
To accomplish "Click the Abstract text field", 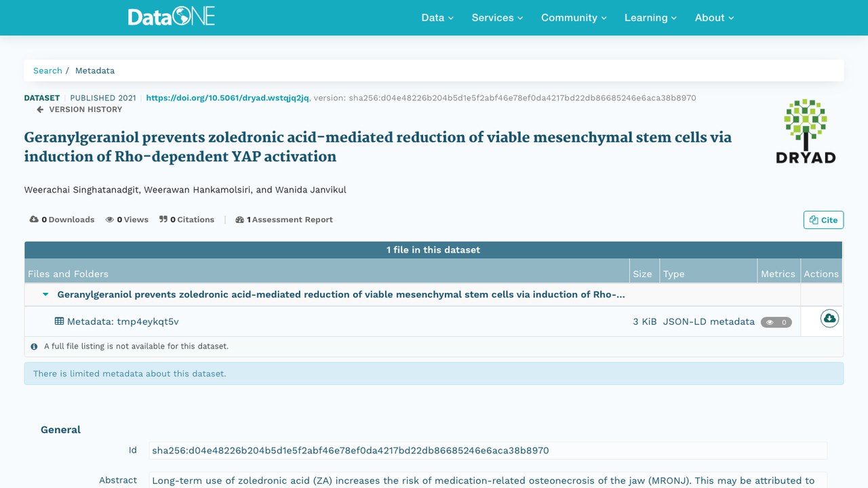I will coord(488,480).
